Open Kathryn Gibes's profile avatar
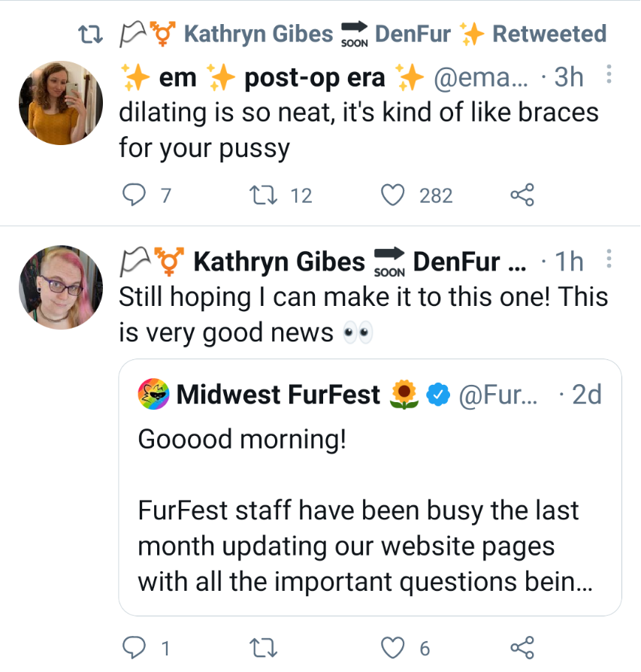 61,287
